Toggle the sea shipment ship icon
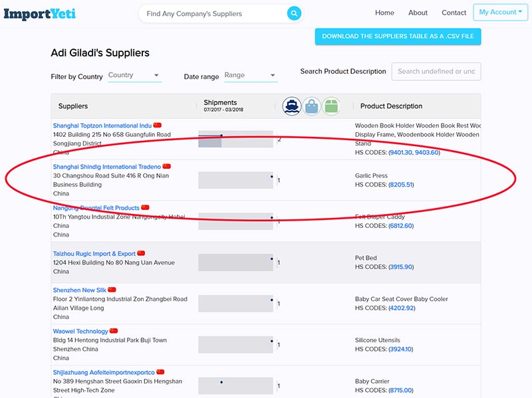Image resolution: width=532 pixels, height=398 pixels. coord(292,106)
